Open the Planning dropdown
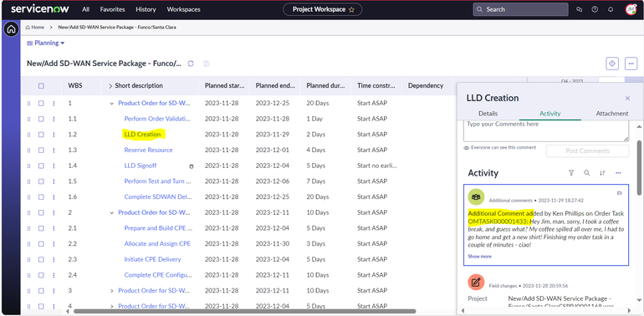The height and width of the screenshot is (316, 644). point(46,43)
